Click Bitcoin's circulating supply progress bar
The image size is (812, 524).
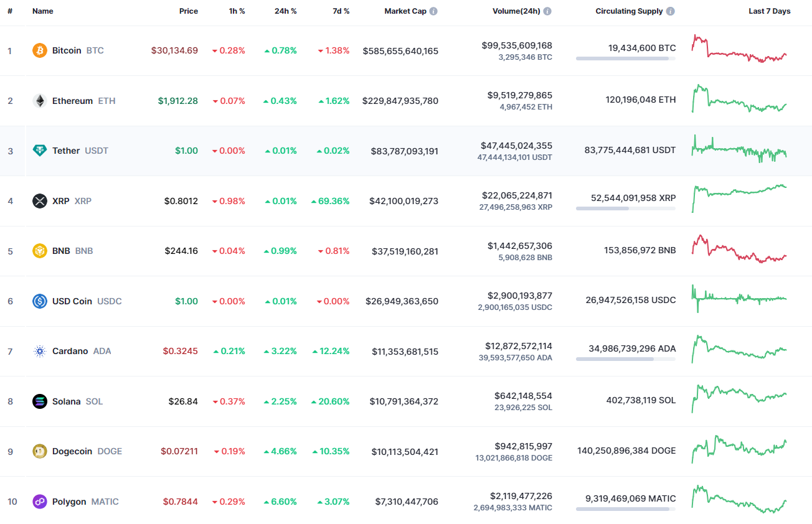pyautogui.click(x=626, y=58)
